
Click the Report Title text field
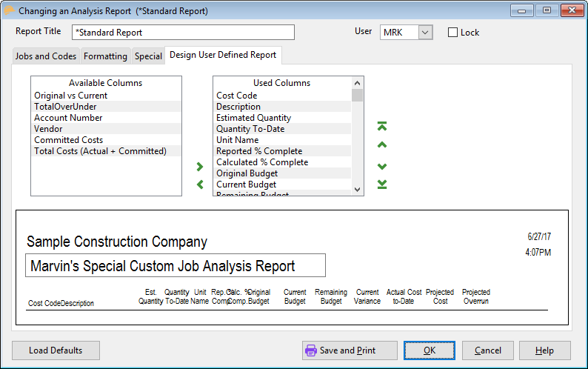(x=183, y=33)
